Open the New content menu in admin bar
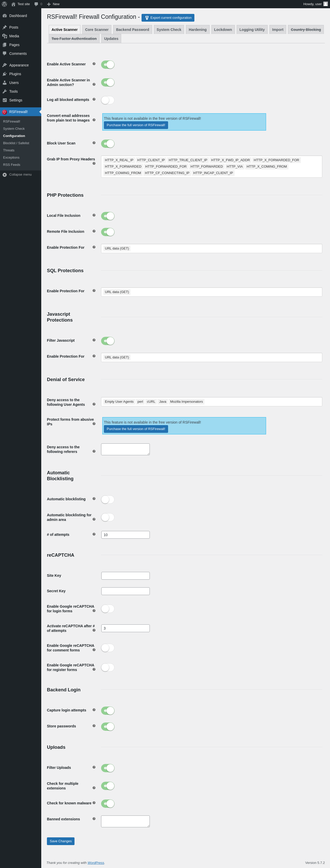 [53, 4]
